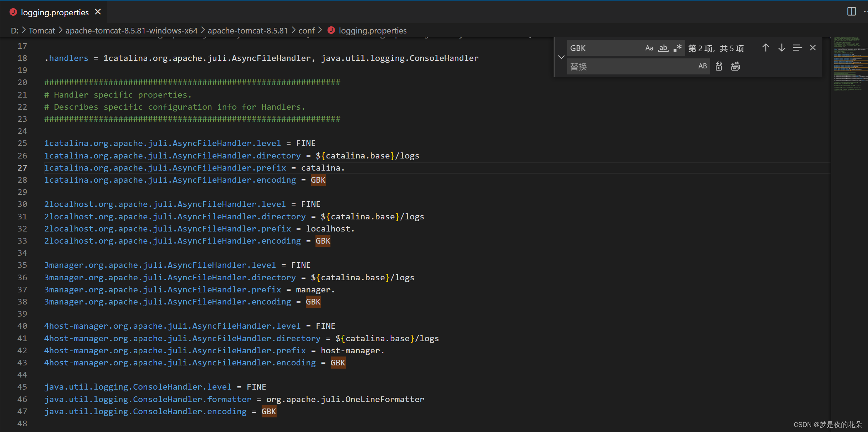
Task: Toggle Preserve Case in replace field
Action: pyautogui.click(x=702, y=66)
